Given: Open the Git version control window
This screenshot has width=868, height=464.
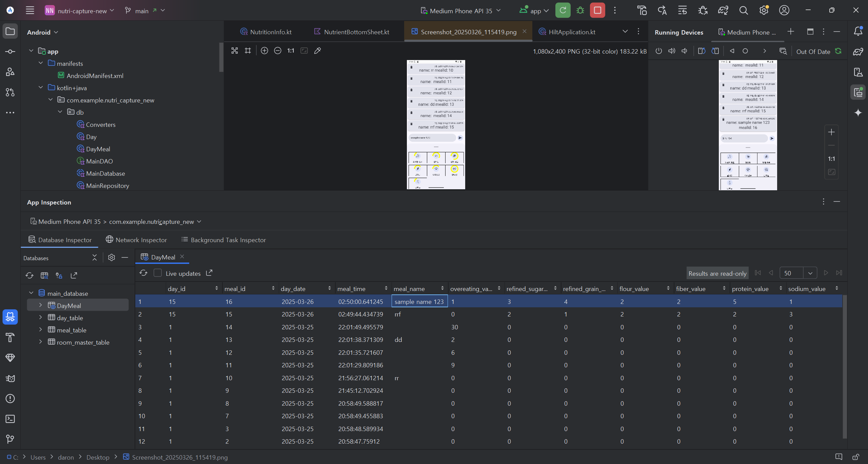Looking at the screenshot, I should click(x=10, y=439).
